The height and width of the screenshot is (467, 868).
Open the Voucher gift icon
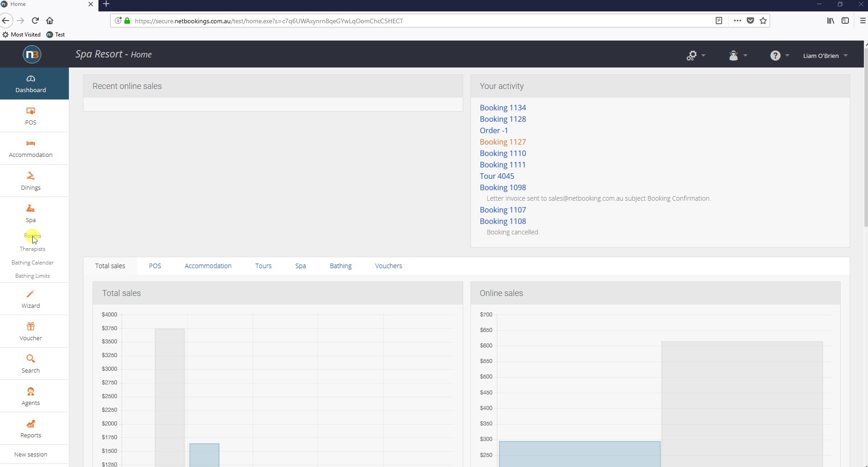[x=31, y=327]
